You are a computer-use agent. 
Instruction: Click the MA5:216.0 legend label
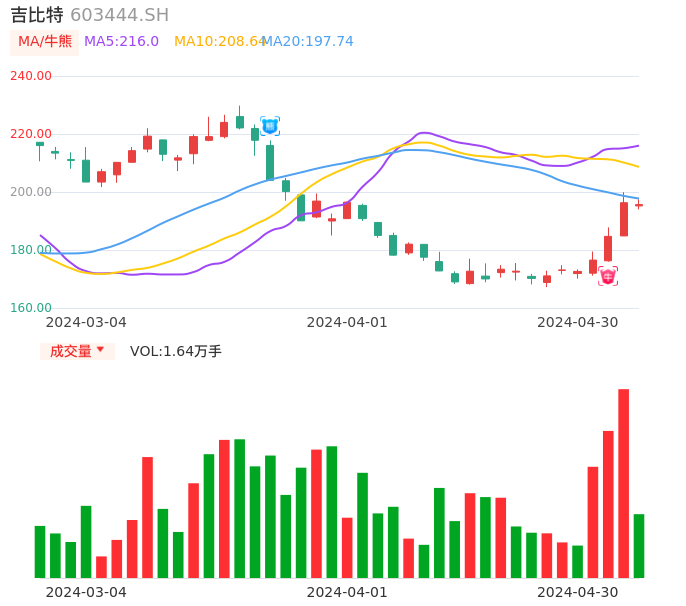[x=121, y=42]
